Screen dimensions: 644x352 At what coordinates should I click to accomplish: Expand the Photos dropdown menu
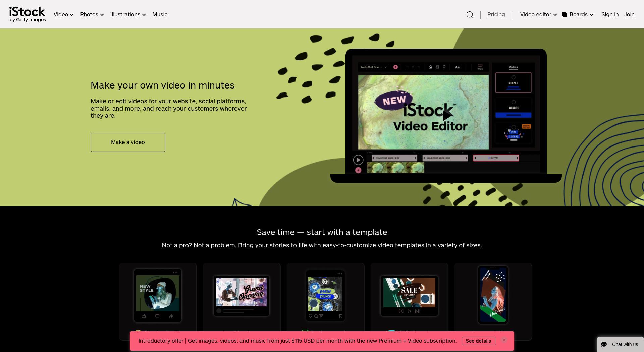[92, 15]
